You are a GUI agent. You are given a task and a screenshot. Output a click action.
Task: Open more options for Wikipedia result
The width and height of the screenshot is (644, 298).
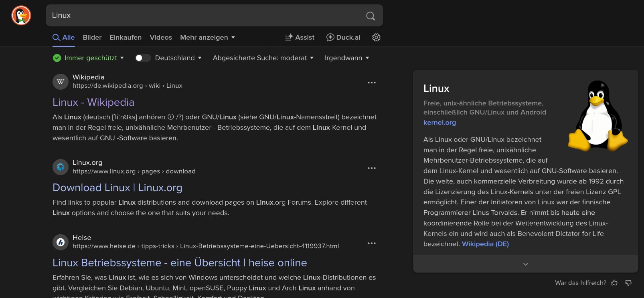(372, 83)
